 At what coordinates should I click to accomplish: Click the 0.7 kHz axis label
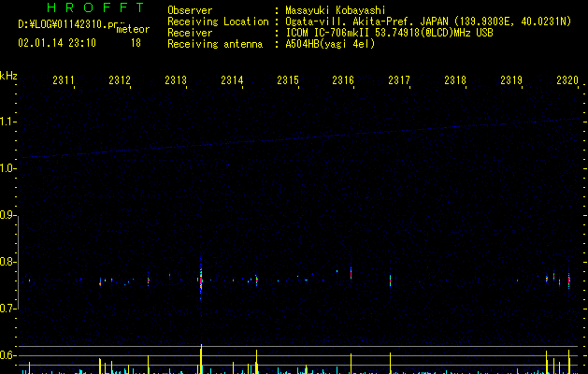tap(7, 309)
